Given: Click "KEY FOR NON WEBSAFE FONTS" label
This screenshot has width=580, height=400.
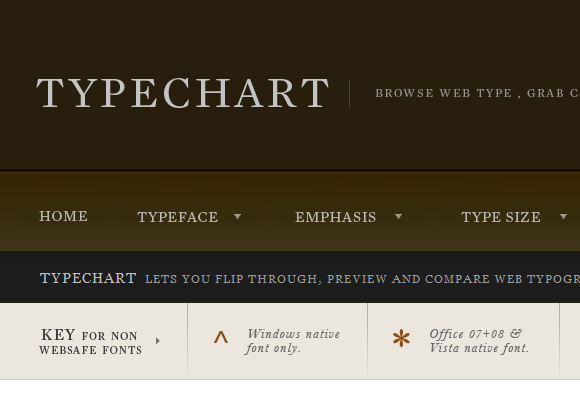Looking at the screenshot, I should click(x=91, y=342).
